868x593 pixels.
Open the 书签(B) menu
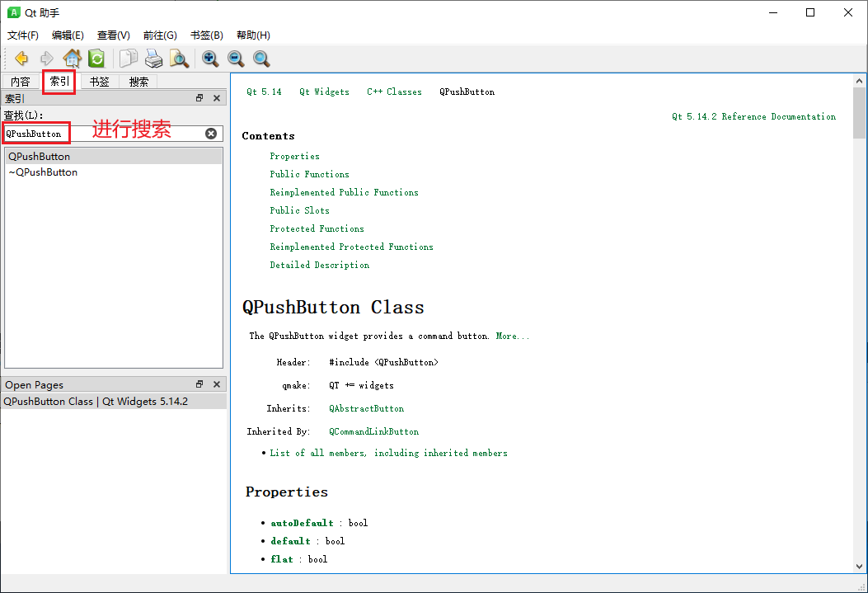click(x=206, y=35)
